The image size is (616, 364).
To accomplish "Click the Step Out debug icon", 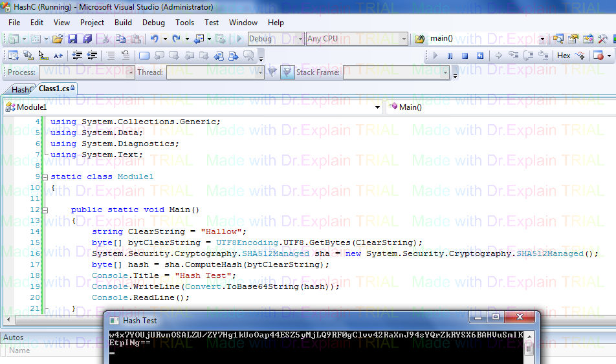I will point(544,56).
